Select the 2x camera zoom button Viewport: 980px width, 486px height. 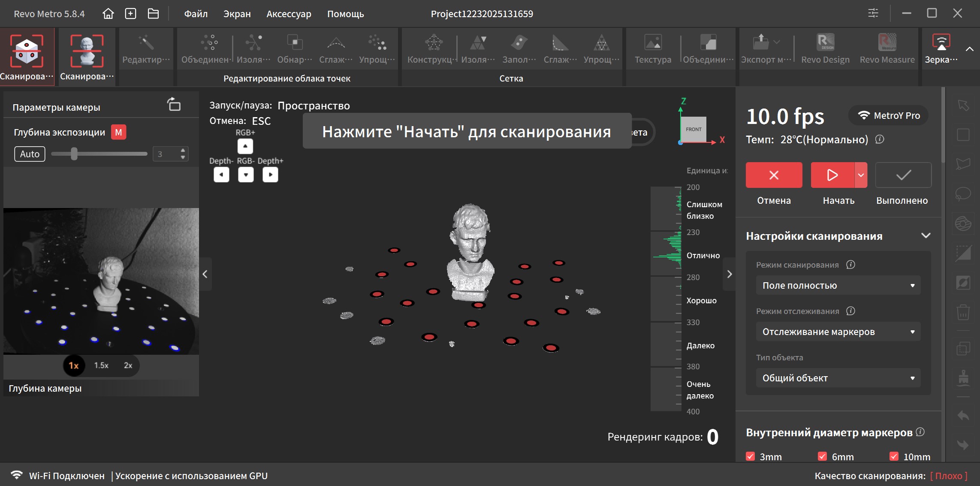coord(128,365)
